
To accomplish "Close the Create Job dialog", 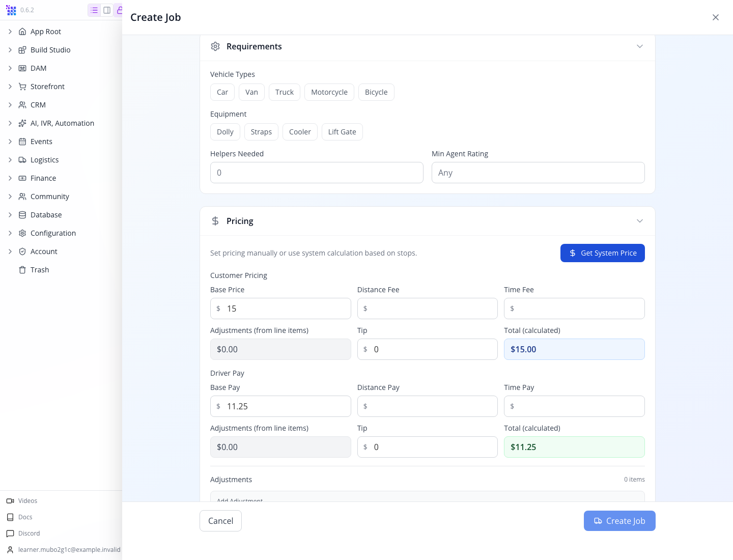I will tap(716, 17).
